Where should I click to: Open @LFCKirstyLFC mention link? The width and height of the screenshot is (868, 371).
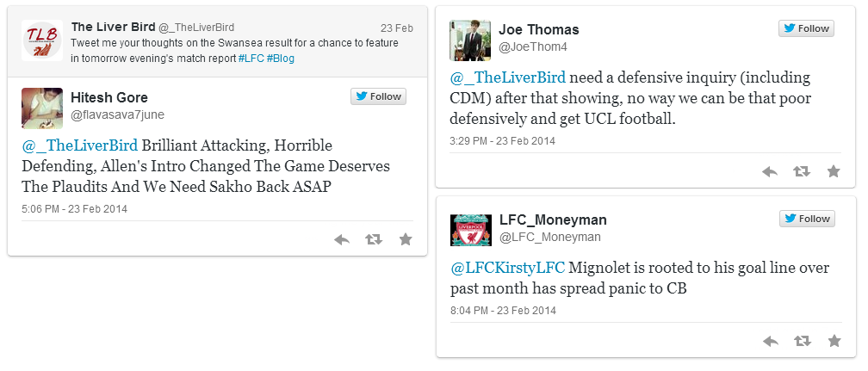507,268
